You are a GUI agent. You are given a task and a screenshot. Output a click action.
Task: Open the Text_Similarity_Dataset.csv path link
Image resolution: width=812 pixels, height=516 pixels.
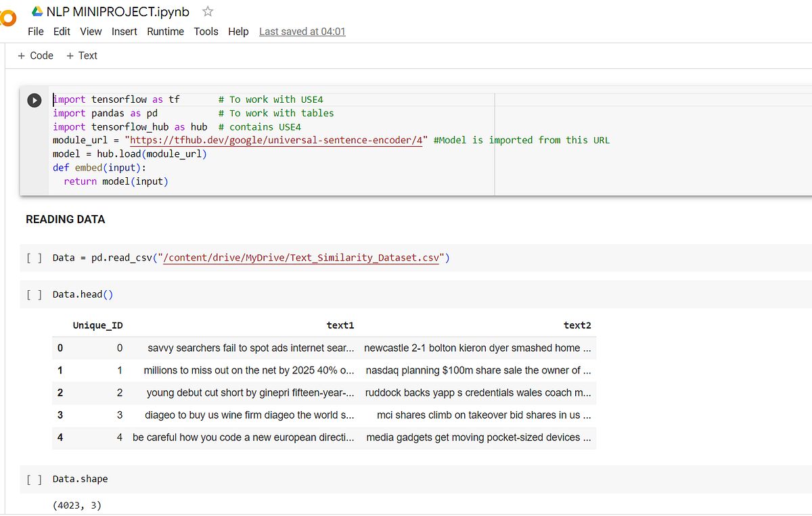301,258
